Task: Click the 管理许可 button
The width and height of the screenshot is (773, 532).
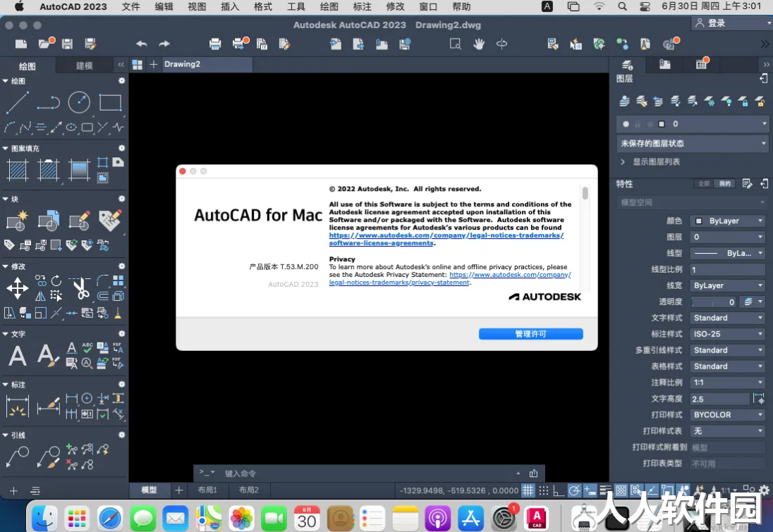Action: point(530,334)
